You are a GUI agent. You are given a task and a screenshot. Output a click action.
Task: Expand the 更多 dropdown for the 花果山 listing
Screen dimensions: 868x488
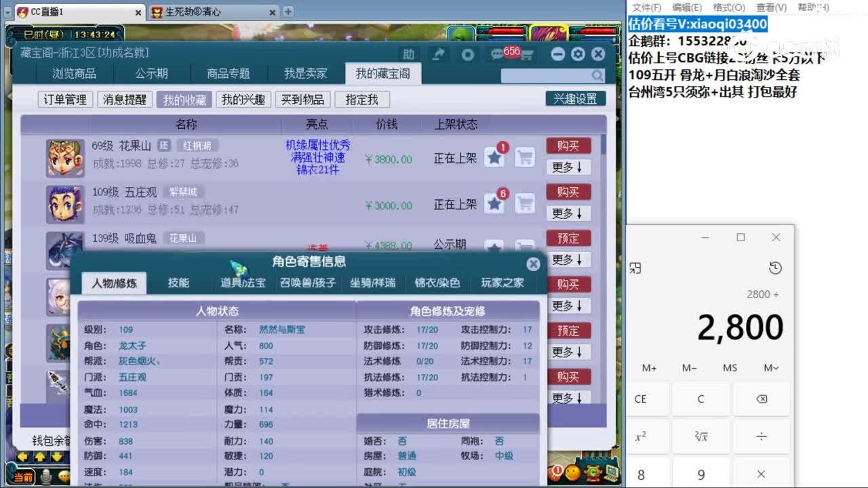[x=568, y=167]
